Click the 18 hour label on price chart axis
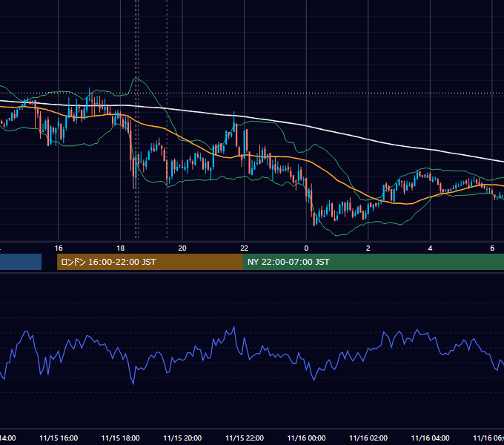The image size is (504, 445). tap(121, 248)
